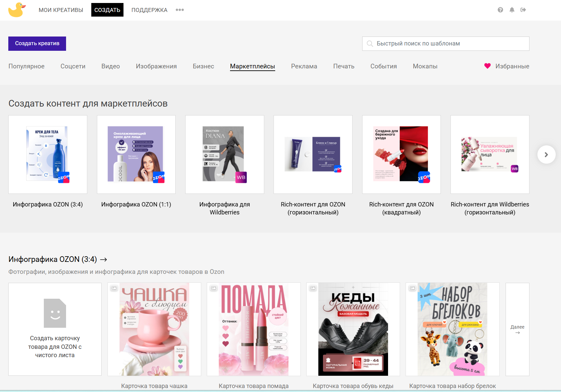The width and height of the screenshot is (561, 392).
Task: Click the logout icon in header
Action: [523, 10]
